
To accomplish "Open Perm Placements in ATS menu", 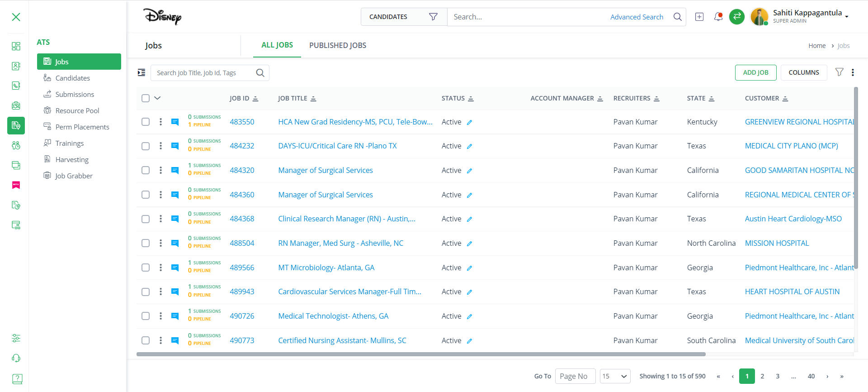I will pos(82,127).
